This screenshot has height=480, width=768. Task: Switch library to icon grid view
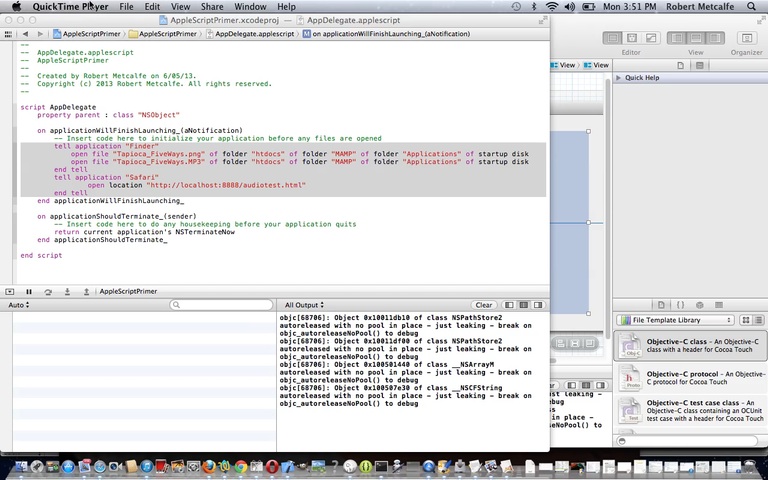(745, 320)
